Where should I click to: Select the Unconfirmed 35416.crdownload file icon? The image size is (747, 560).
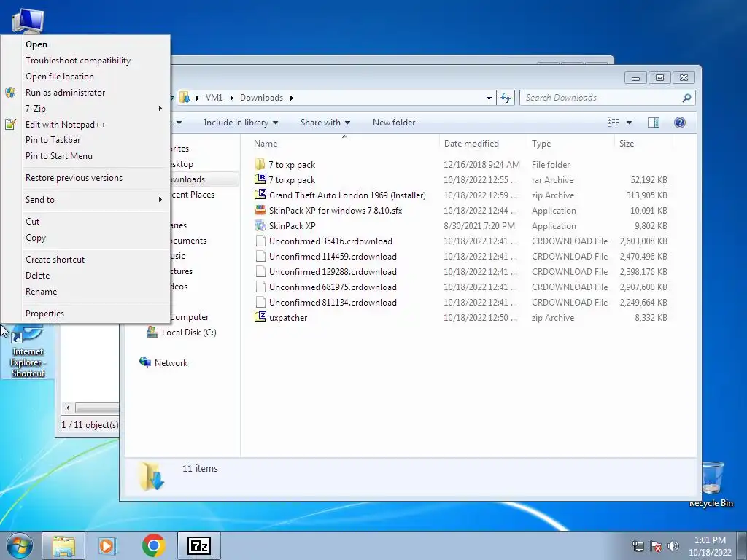click(x=260, y=241)
